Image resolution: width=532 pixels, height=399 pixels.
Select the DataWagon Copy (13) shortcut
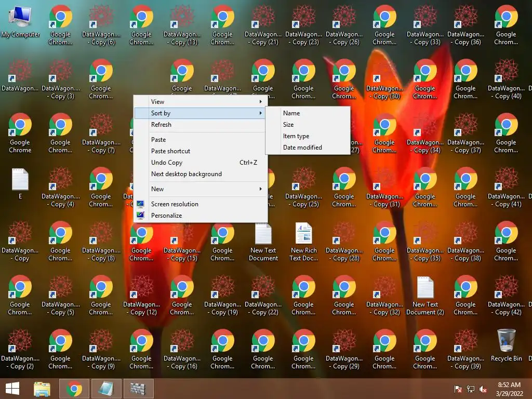(182, 25)
